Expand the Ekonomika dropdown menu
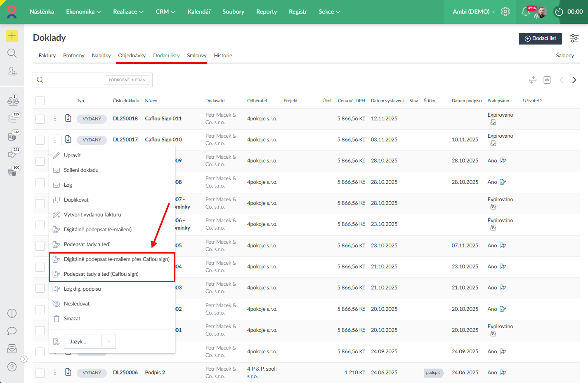Screen dimensions: 588x383 click(x=83, y=12)
